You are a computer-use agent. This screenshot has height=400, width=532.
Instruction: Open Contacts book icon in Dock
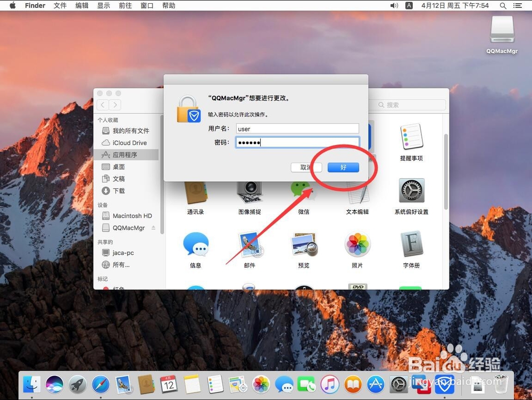(146, 385)
